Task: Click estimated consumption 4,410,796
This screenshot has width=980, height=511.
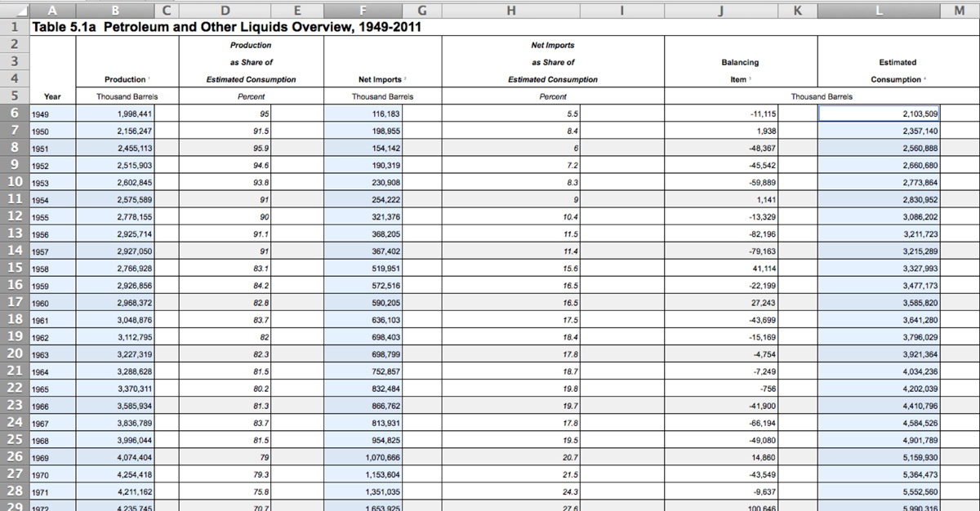Action: click(879, 405)
